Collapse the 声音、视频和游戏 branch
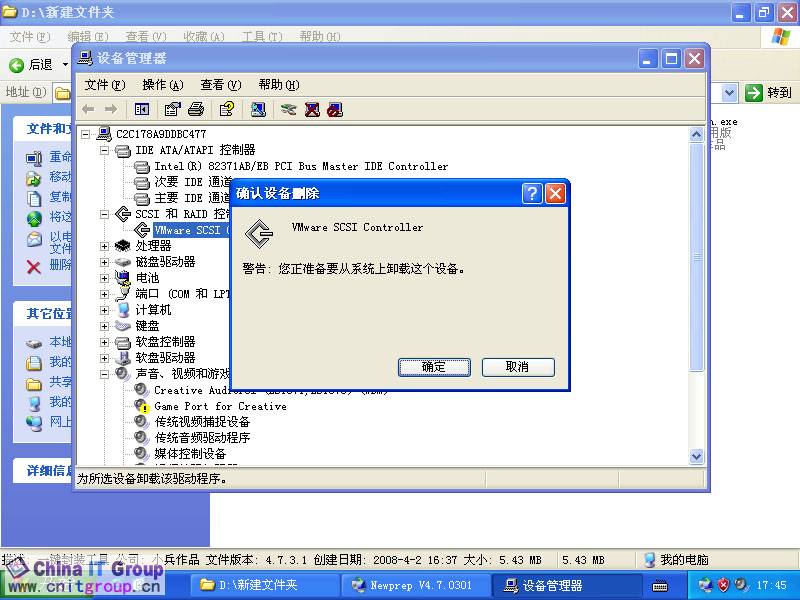 coord(105,374)
